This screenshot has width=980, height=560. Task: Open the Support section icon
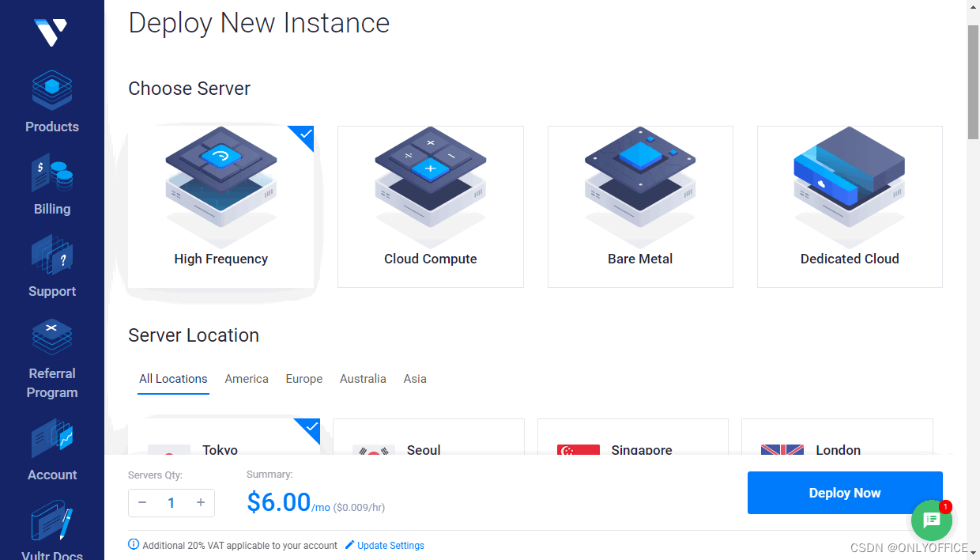coord(52,255)
